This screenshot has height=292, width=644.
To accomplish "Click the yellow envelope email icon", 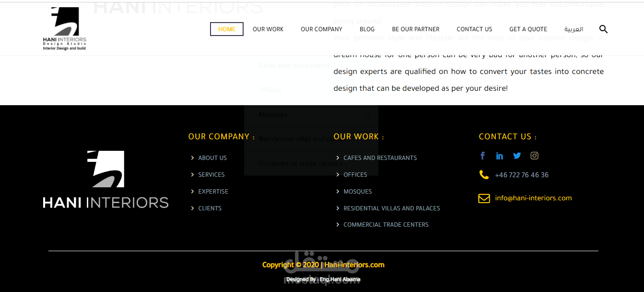I will point(484,198).
